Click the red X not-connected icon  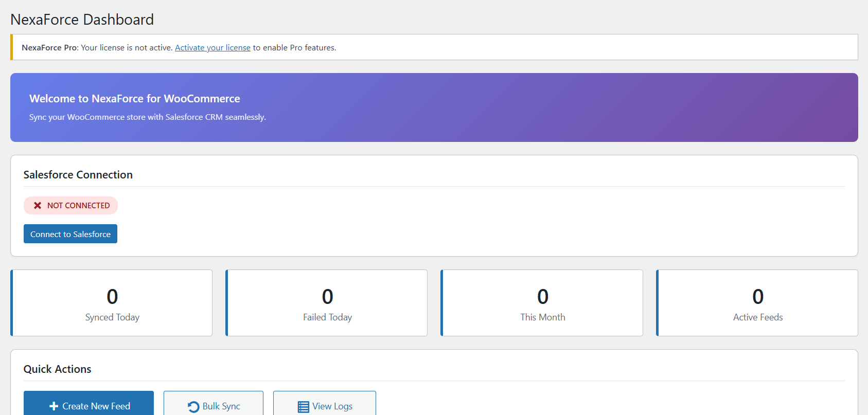pos(38,205)
